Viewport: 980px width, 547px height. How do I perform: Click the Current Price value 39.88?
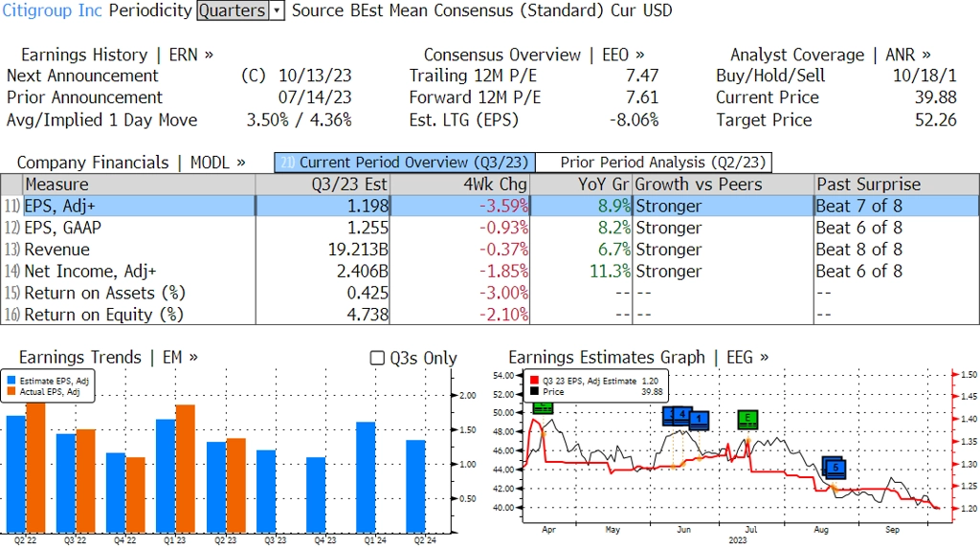coord(936,98)
